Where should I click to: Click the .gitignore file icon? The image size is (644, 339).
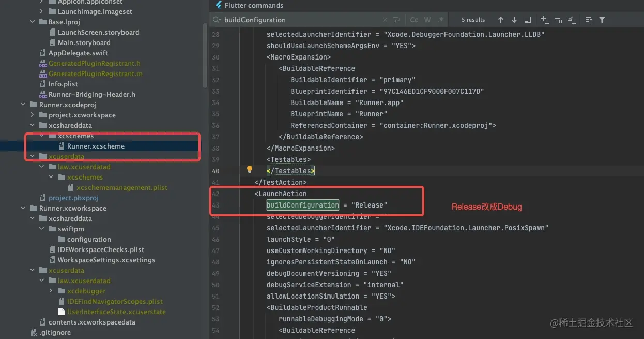34,332
